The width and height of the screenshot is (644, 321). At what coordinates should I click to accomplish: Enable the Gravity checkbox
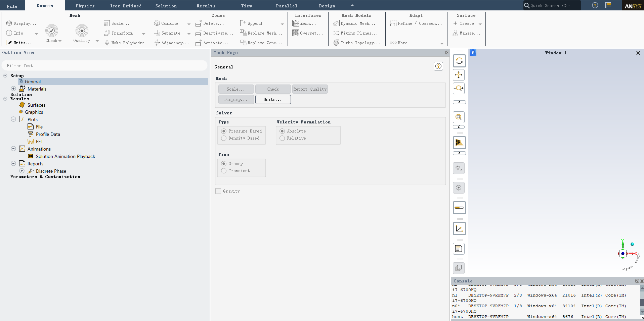coord(218,191)
